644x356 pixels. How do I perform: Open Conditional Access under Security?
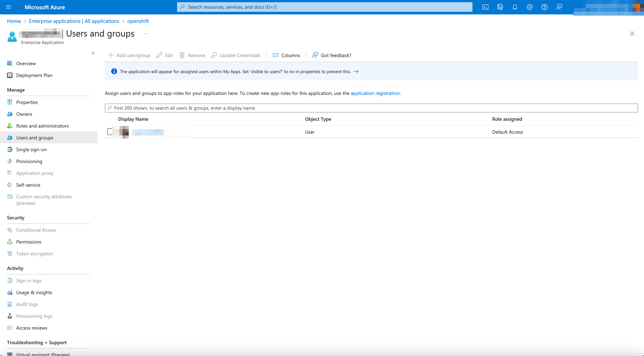(36, 230)
